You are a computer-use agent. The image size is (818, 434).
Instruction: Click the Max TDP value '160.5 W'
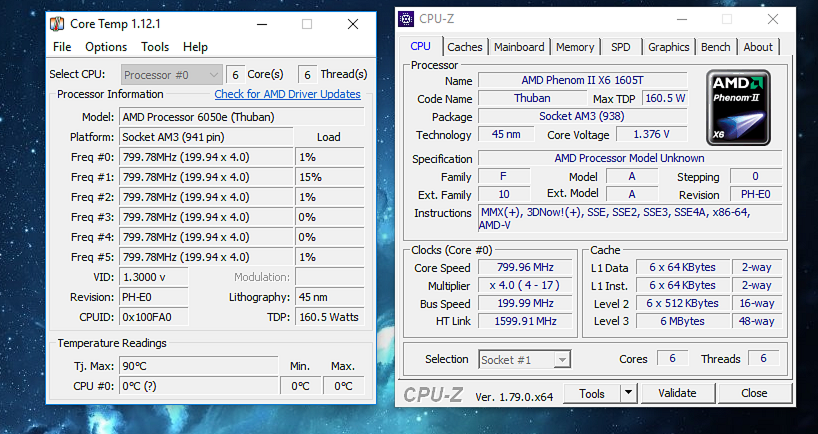pyautogui.click(x=665, y=98)
